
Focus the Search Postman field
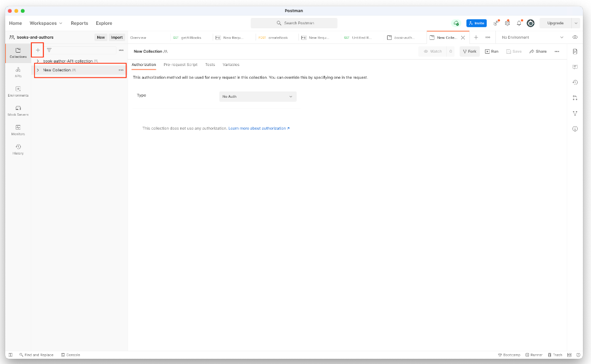[294, 23]
